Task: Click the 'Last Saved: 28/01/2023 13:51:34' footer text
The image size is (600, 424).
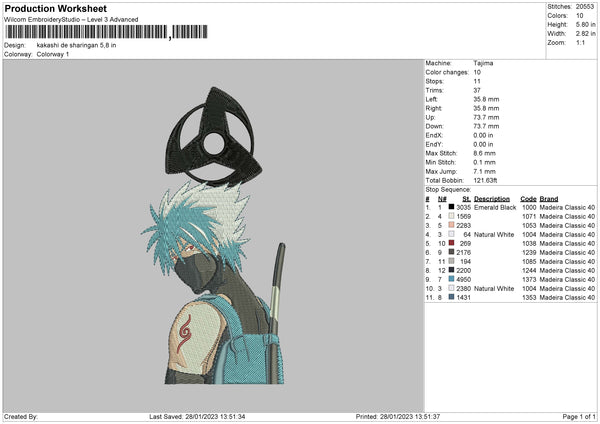Action: (x=197, y=416)
